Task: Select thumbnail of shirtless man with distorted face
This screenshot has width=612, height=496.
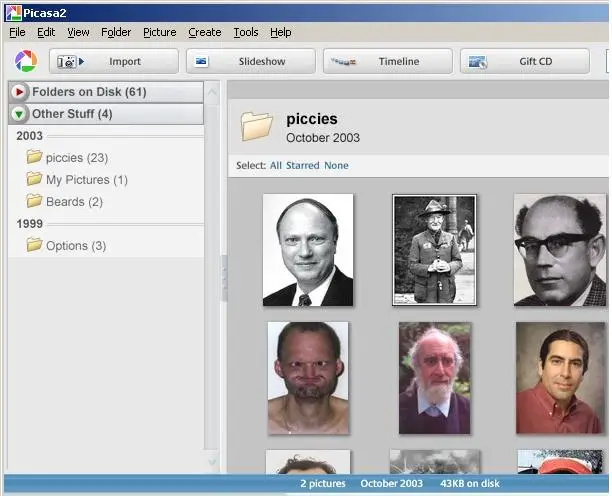Action: coord(308,378)
